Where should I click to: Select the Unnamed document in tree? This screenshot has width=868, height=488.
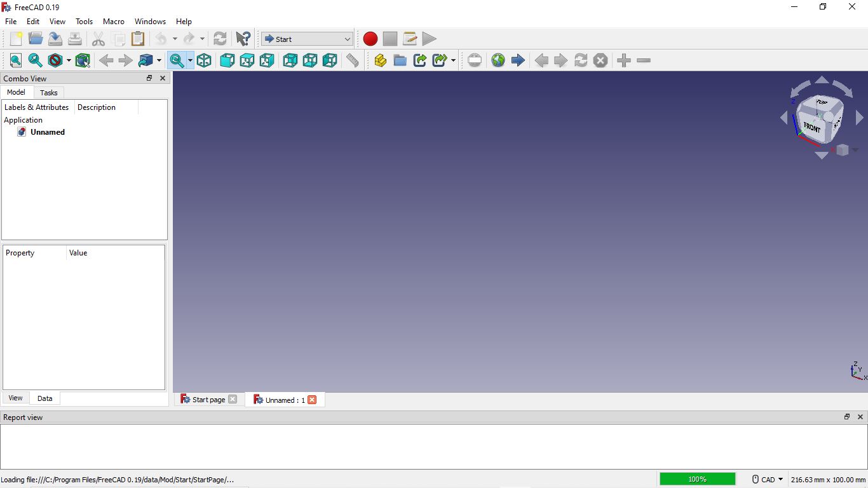(x=48, y=132)
